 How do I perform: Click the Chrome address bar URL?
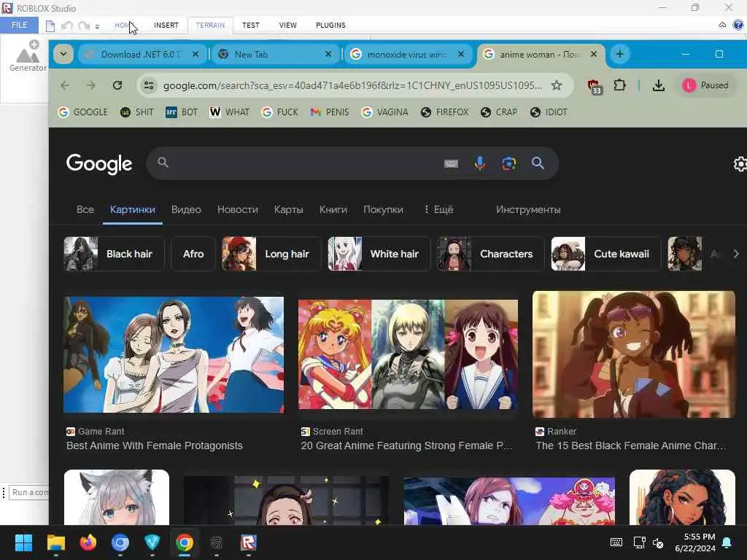(x=352, y=85)
